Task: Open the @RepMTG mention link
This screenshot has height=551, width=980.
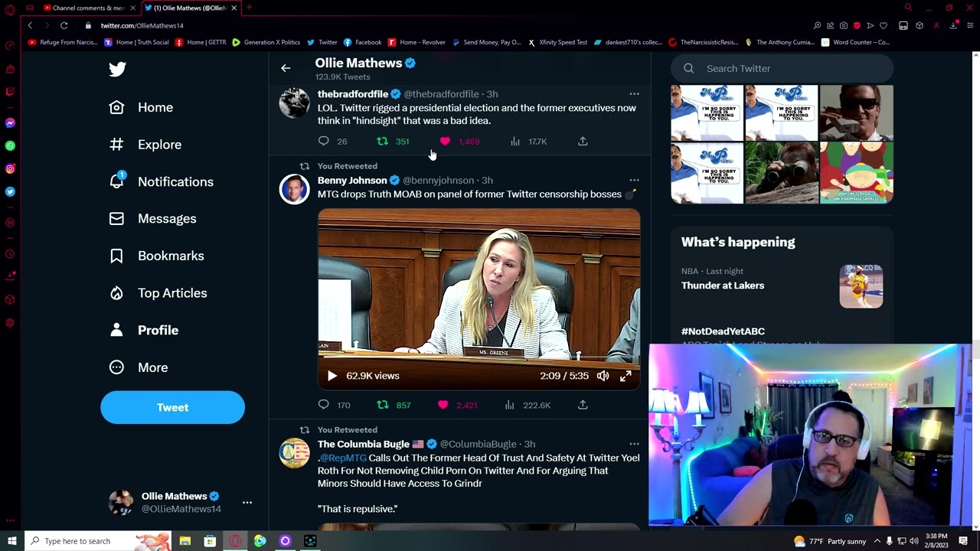Action: click(342, 458)
